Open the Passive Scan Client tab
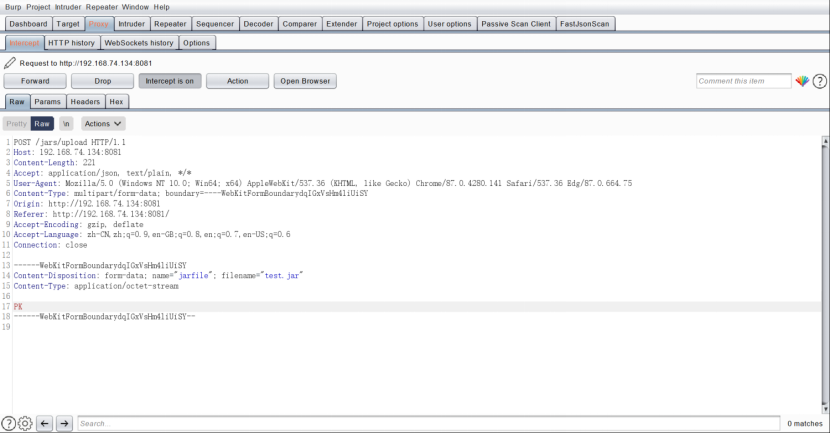The image size is (830, 433). [x=516, y=24]
